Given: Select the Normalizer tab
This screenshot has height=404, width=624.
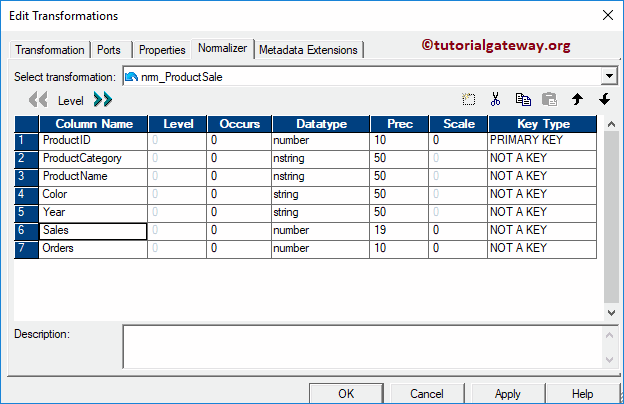Looking at the screenshot, I should [x=222, y=49].
